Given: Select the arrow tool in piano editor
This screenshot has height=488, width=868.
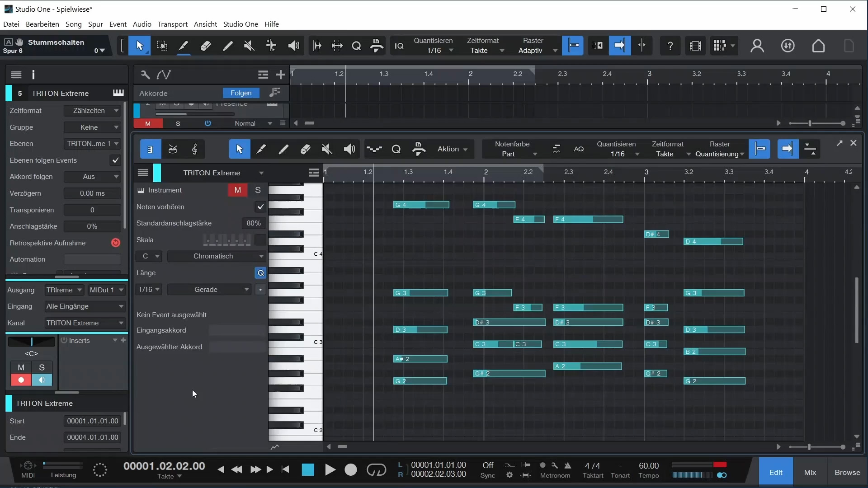Looking at the screenshot, I should coord(240,149).
